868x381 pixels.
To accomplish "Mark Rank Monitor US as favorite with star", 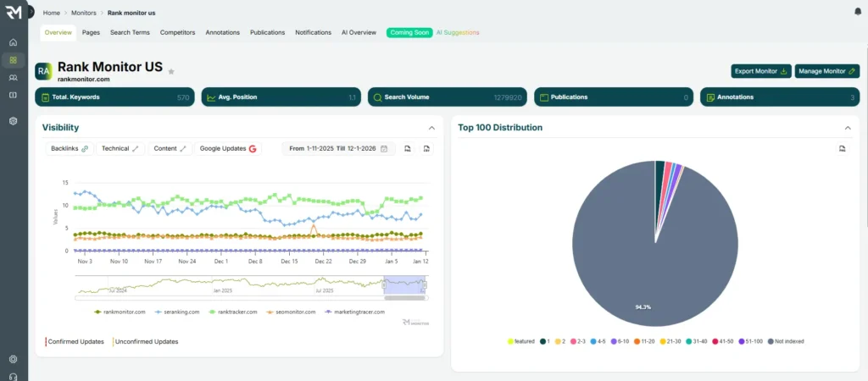I will pos(171,71).
